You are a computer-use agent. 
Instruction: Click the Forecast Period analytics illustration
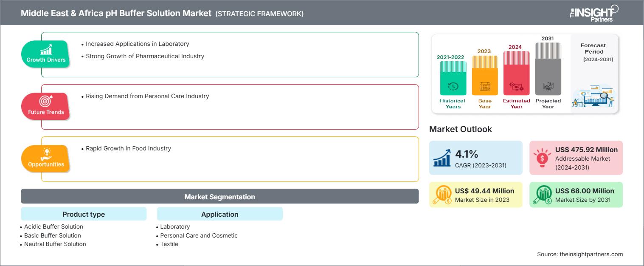pyautogui.click(x=594, y=97)
